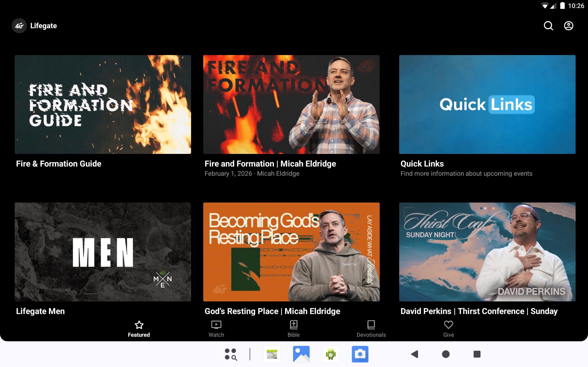Viewport: 588px width, 367px height.
Task: Go to the Devotionals tab
Action: tap(371, 329)
